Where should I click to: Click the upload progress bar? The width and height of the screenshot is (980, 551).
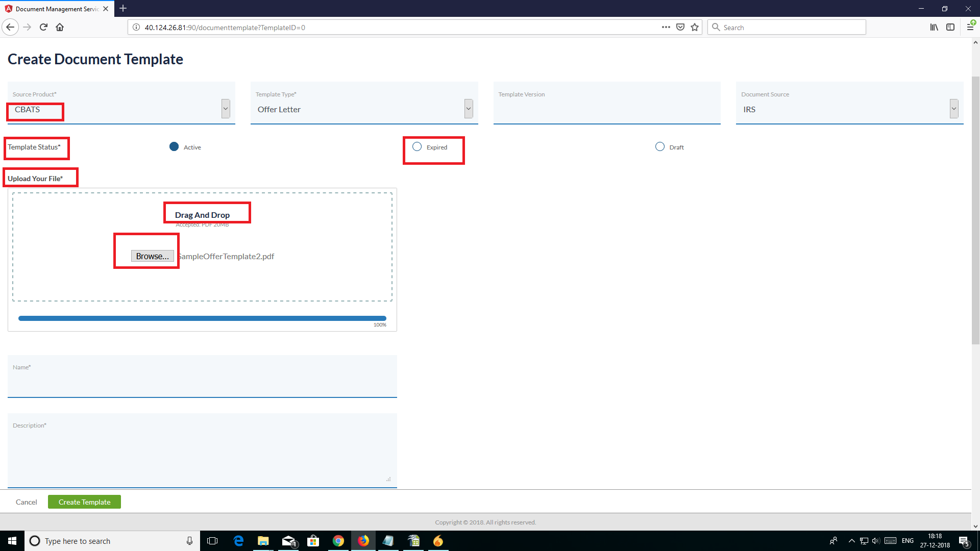(202, 318)
